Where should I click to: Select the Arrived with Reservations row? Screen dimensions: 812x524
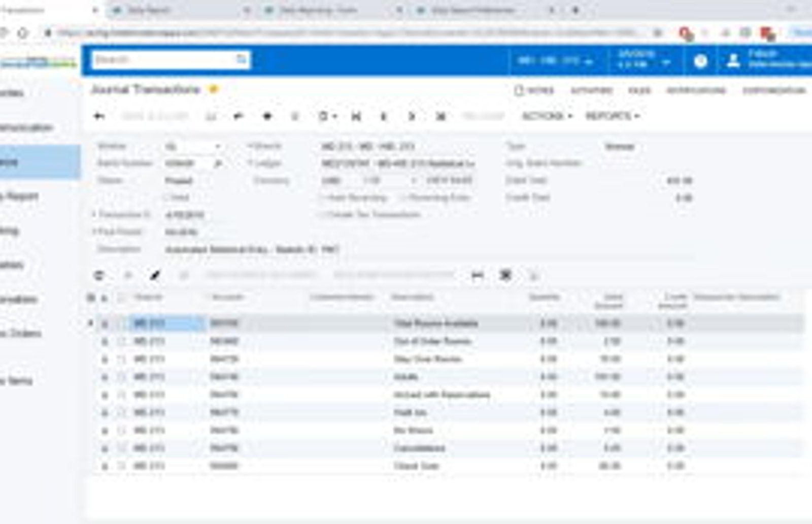coord(447,395)
